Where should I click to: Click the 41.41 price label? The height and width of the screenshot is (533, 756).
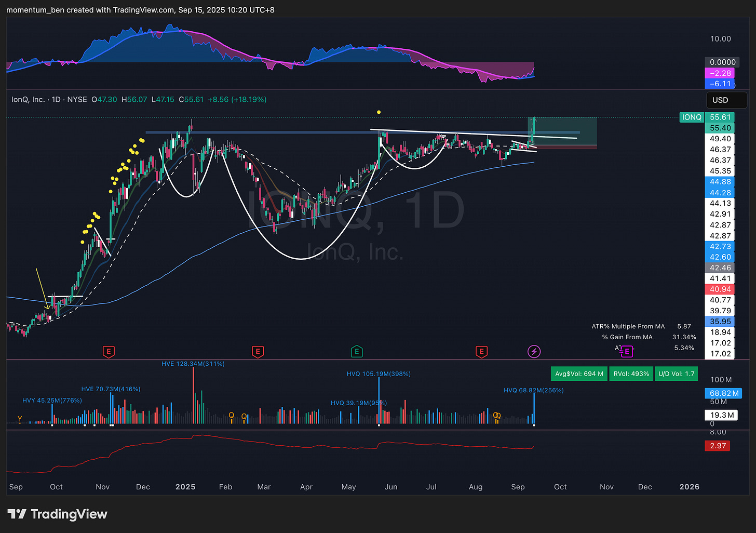pos(720,278)
